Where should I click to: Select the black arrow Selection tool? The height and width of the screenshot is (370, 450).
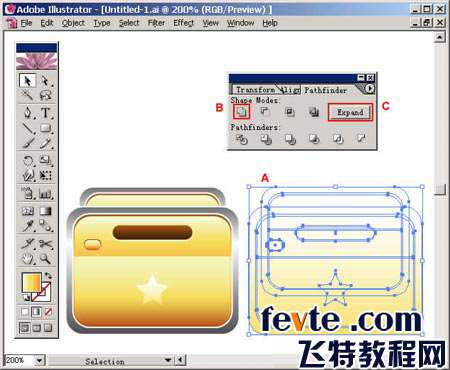coord(27,81)
